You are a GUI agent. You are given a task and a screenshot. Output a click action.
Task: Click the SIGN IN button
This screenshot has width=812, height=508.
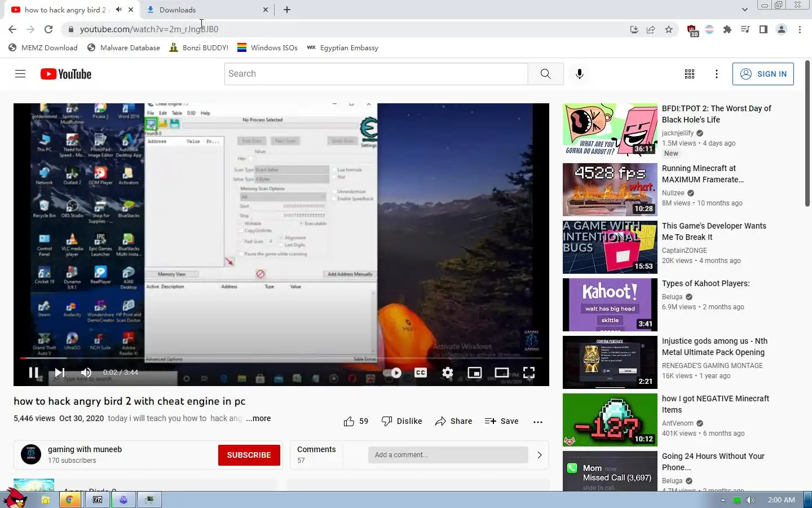[x=763, y=74]
